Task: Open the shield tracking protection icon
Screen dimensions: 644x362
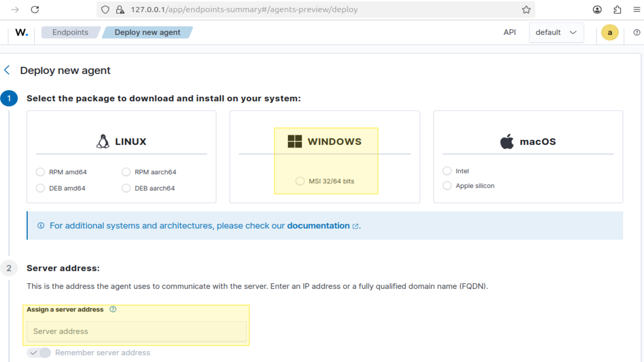Action: point(105,10)
